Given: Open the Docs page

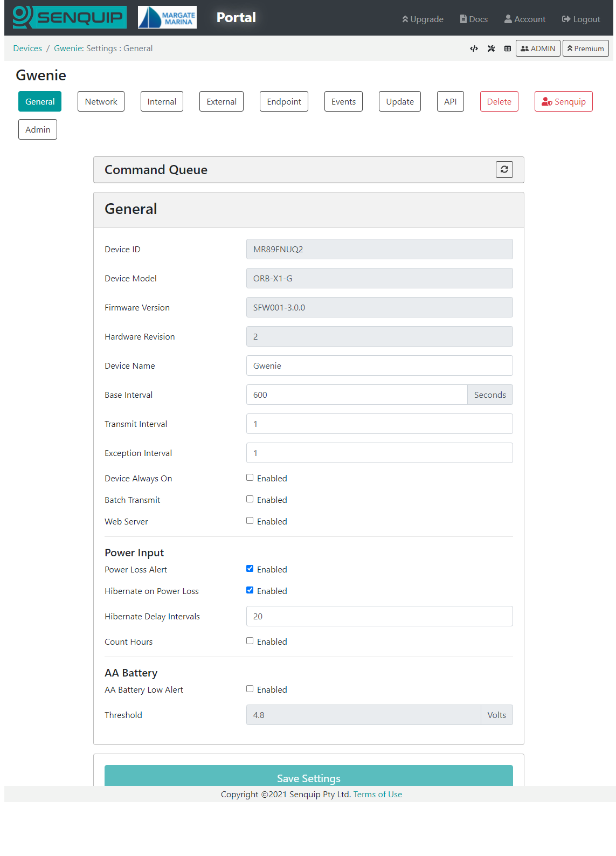Looking at the screenshot, I should 474,19.
